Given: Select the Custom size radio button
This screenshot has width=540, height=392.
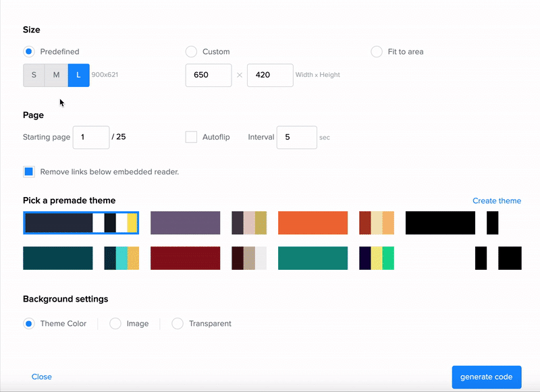Looking at the screenshot, I should [191, 52].
